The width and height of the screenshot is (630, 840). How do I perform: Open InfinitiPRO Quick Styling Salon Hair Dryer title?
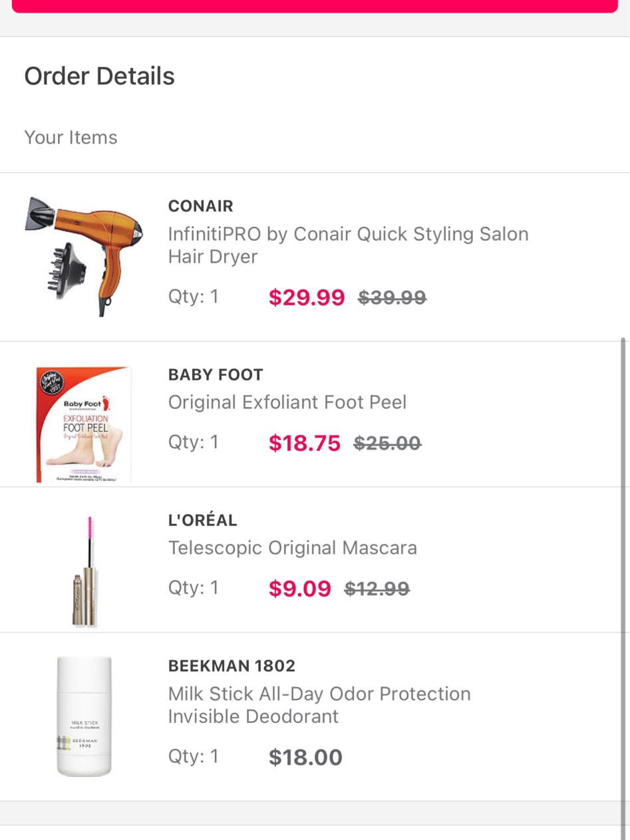[348, 245]
